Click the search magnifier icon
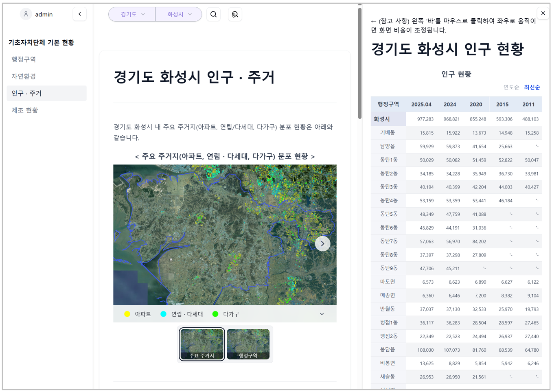The image size is (552, 392). [213, 14]
